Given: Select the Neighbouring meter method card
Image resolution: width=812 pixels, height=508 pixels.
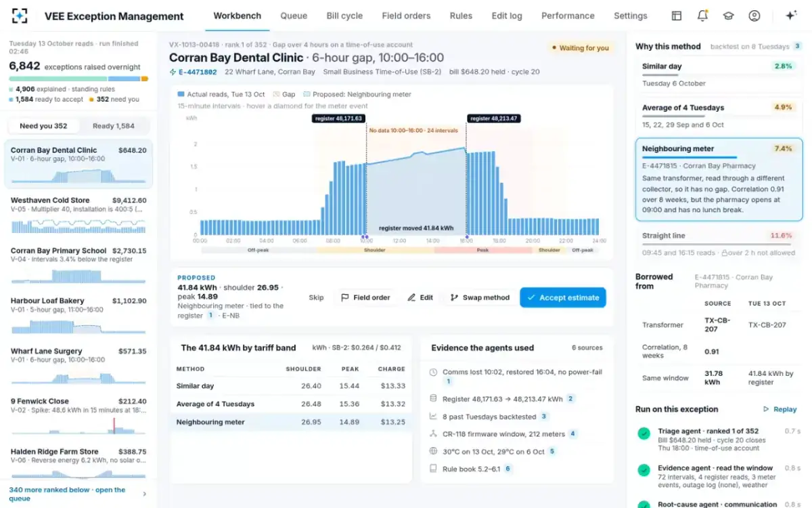Looking at the screenshot, I should (719, 179).
